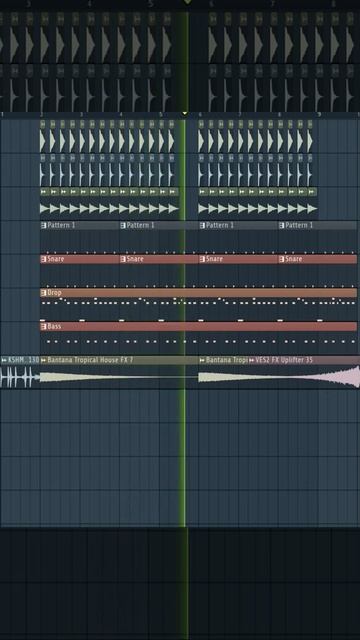This screenshot has width=360, height=640.
Task: Open VES2 FX Uplifter 35 clip menu icon
Action: [251, 360]
